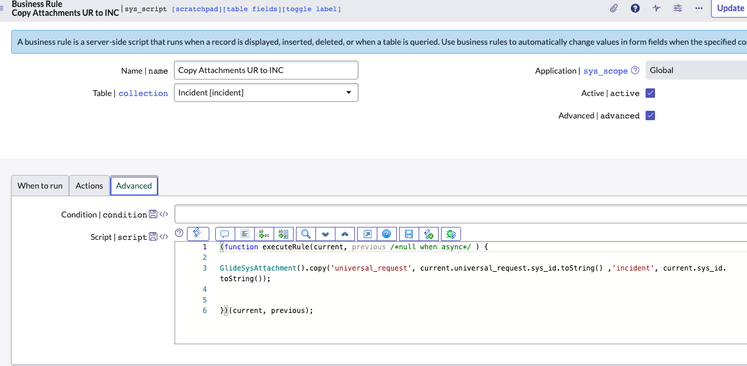The width and height of the screenshot is (747, 366).
Task: Open the Table collection dropdown
Action: click(x=266, y=93)
